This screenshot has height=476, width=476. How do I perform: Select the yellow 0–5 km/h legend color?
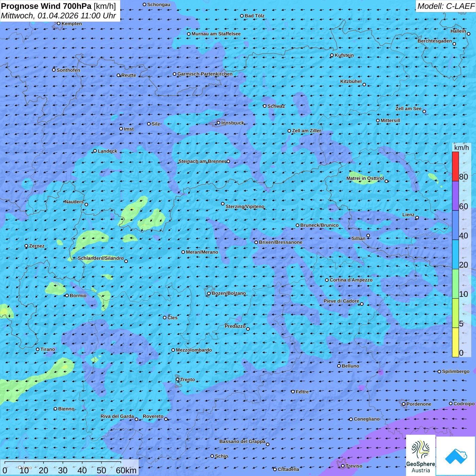(x=455, y=342)
